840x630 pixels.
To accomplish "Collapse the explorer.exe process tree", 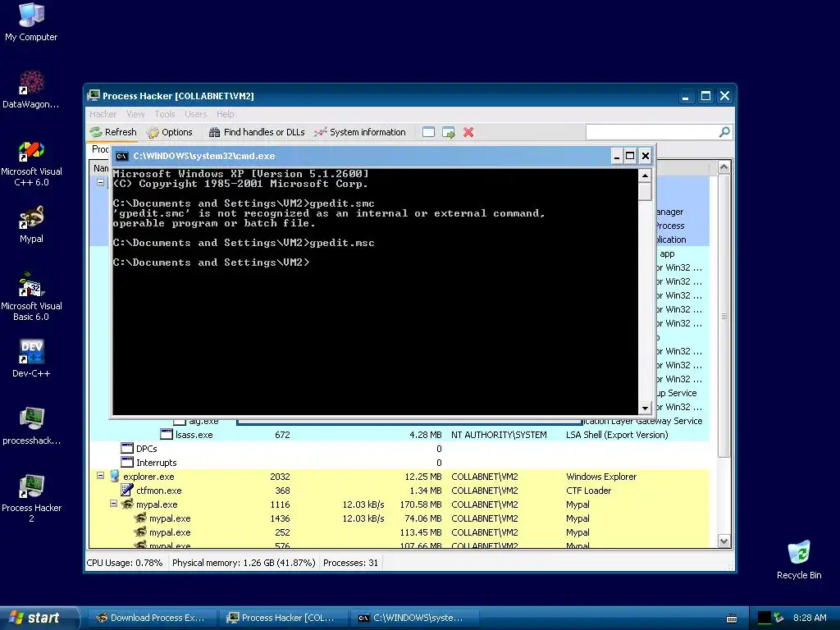I will tap(100, 476).
